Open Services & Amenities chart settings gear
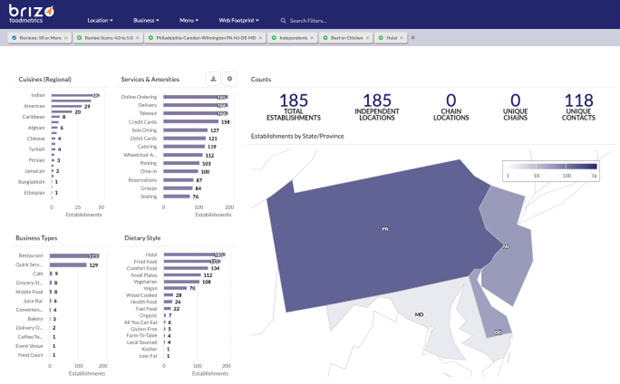The width and height of the screenshot is (620, 384). click(230, 79)
